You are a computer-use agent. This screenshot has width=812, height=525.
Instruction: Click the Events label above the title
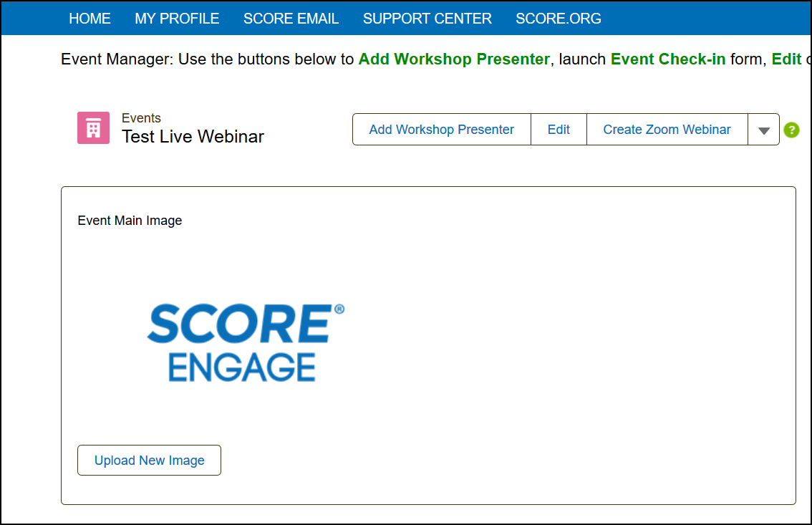click(x=141, y=118)
